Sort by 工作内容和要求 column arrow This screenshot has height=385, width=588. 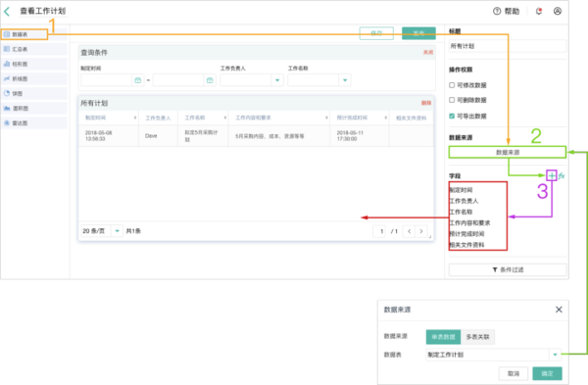coord(326,118)
